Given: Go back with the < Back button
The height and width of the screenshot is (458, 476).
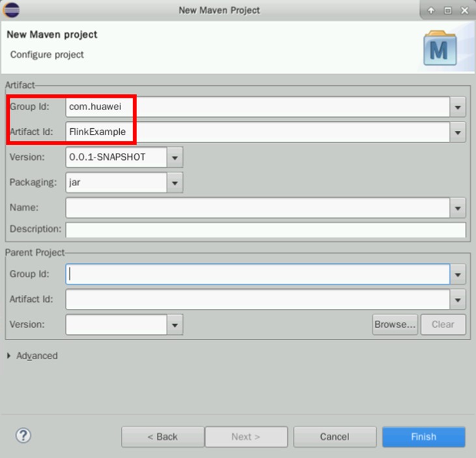Looking at the screenshot, I should coord(163,437).
